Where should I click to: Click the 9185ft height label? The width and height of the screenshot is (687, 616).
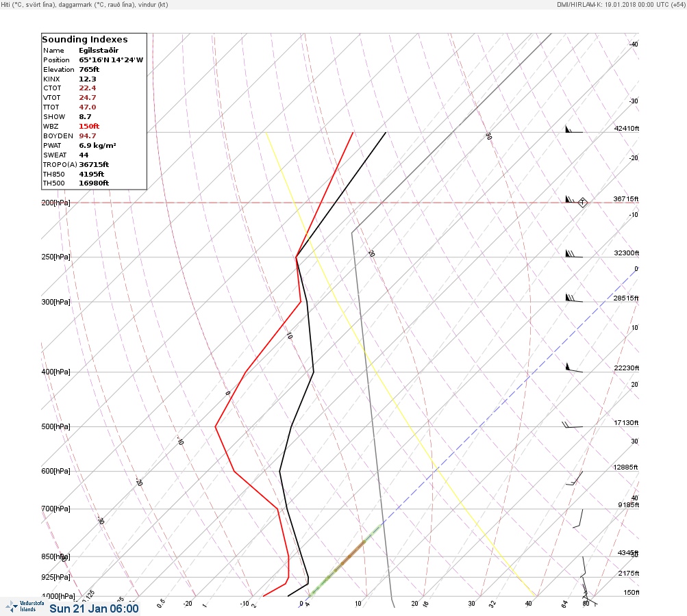628,505
